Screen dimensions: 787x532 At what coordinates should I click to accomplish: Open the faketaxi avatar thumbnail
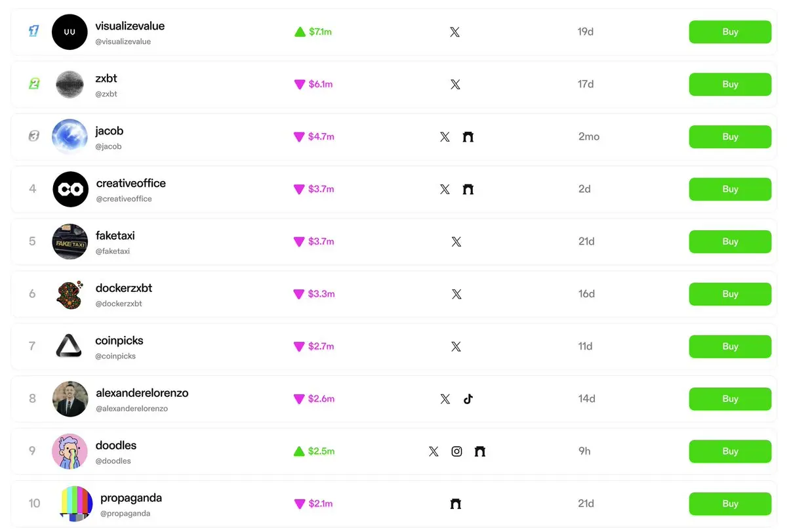point(70,241)
